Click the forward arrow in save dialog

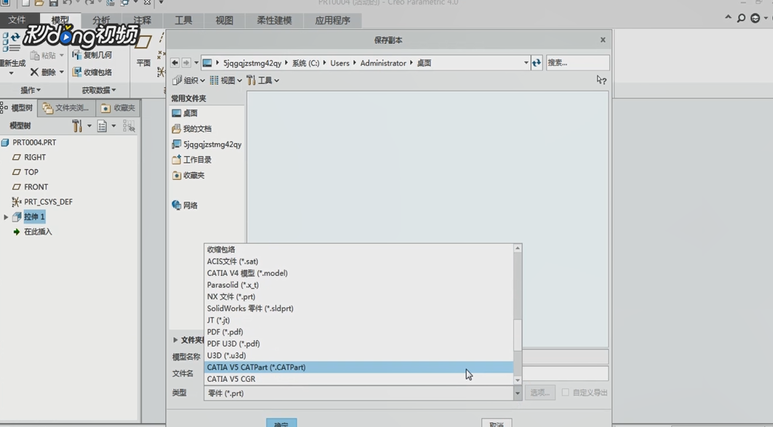point(186,63)
